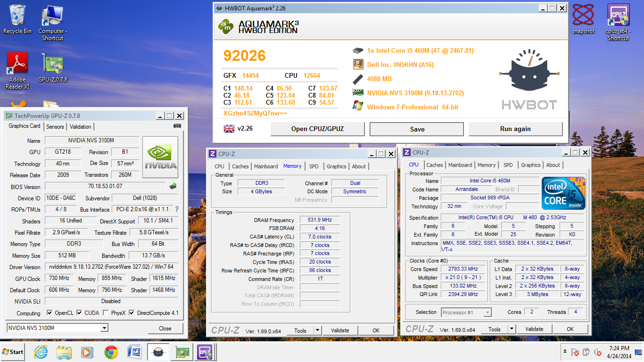Click the NVIDIA NVS 3100M driver line in Aquamark
The width and height of the screenshot is (644, 362).
[415, 93]
